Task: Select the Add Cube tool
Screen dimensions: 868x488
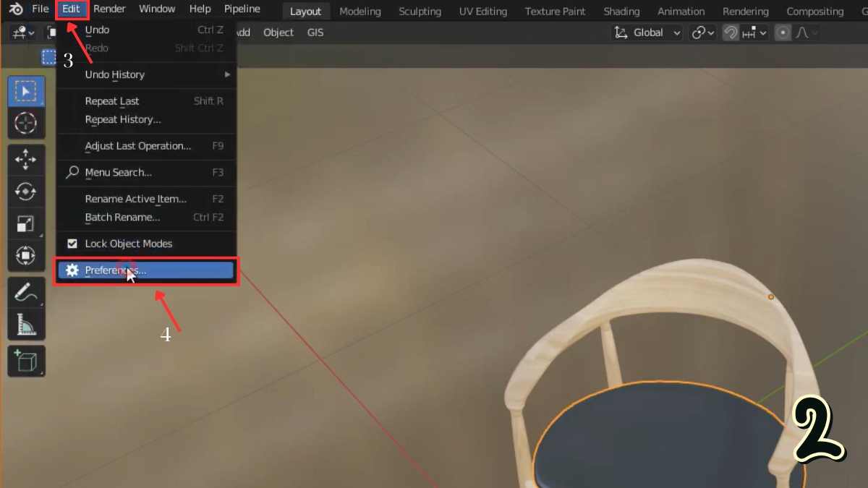Action: (26, 361)
